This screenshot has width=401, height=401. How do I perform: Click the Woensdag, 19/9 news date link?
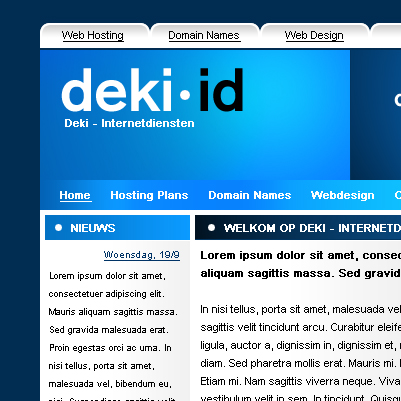[142, 255]
